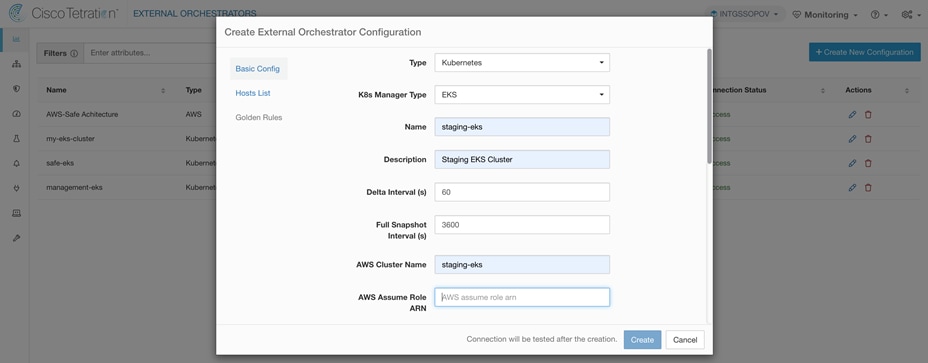Open the Monitoring dropdown menu
The height and width of the screenshot is (363, 928).
pyautogui.click(x=825, y=15)
